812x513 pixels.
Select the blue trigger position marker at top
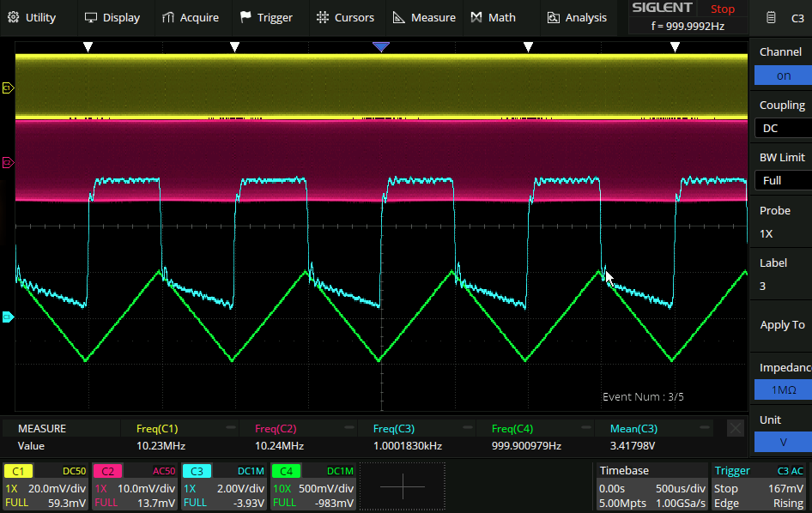point(381,46)
